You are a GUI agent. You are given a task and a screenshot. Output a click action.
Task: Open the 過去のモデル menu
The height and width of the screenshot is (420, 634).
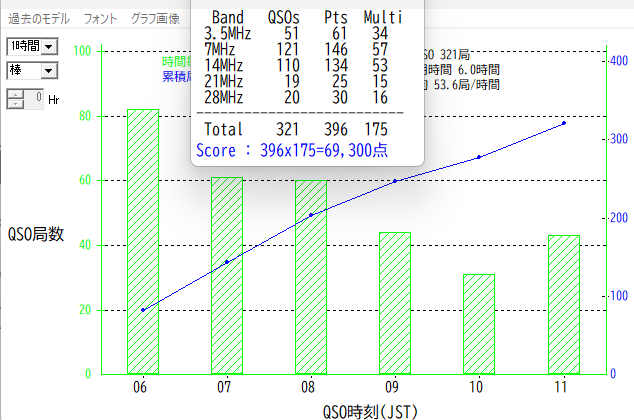[39, 18]
